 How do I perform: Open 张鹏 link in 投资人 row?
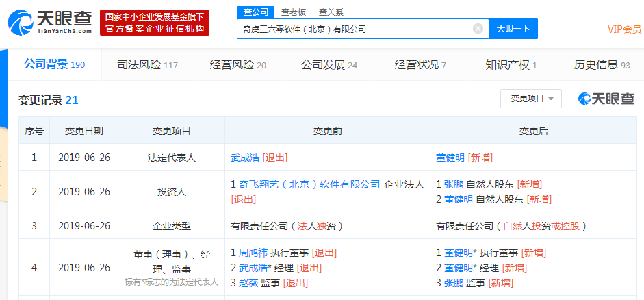pyautogui.click(x=454, y=184)
